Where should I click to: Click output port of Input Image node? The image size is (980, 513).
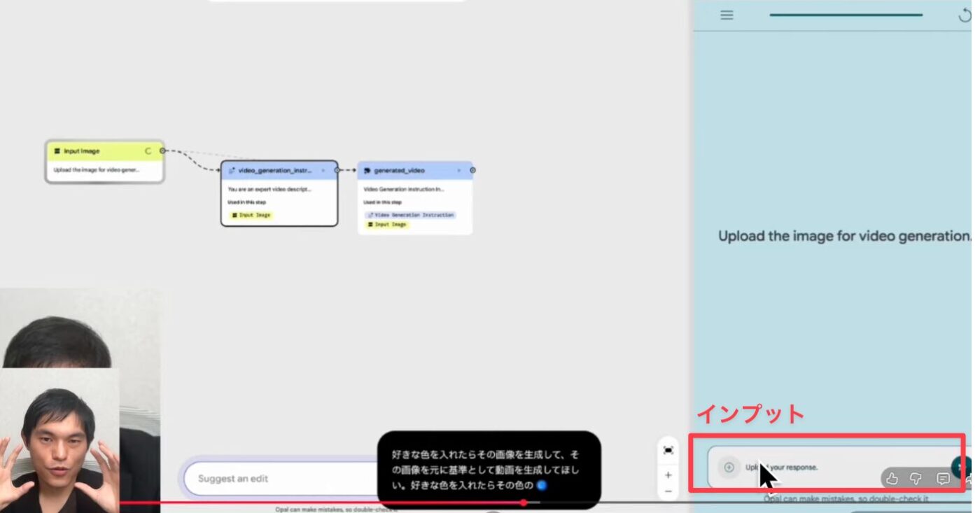[162, 150]
